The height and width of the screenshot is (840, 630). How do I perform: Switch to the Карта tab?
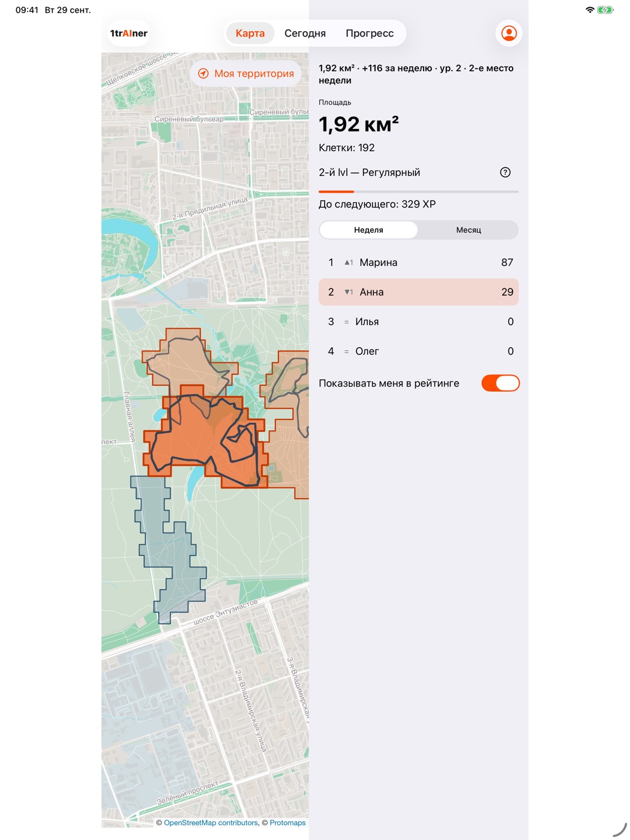click(x=250, y=33)
